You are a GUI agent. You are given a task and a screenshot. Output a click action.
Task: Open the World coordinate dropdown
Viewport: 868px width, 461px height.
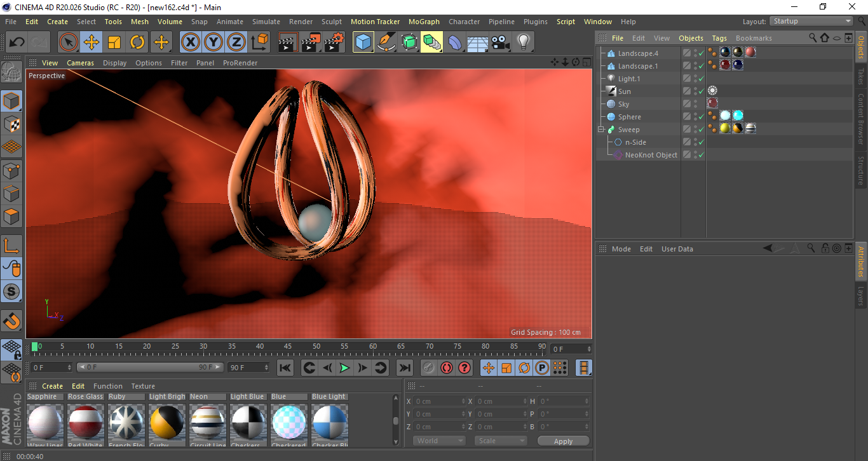(x=439, y=441)
